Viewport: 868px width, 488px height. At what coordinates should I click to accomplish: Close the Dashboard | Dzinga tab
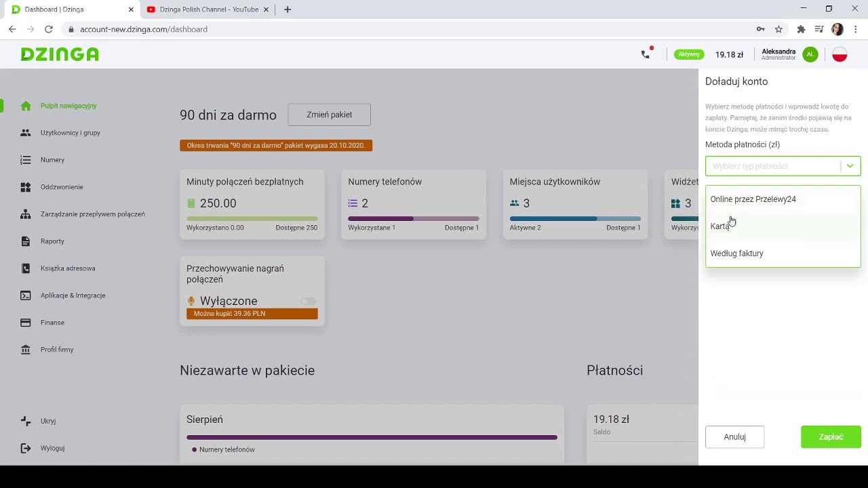pyautogui.click(x=131, y=9)
